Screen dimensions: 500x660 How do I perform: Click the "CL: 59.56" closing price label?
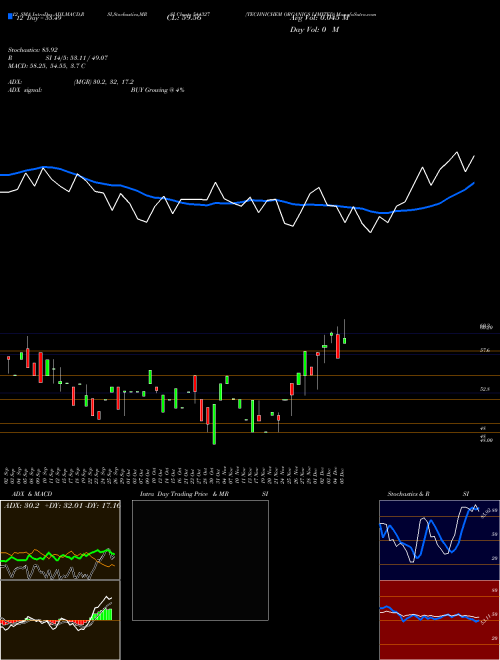[184, 18]
